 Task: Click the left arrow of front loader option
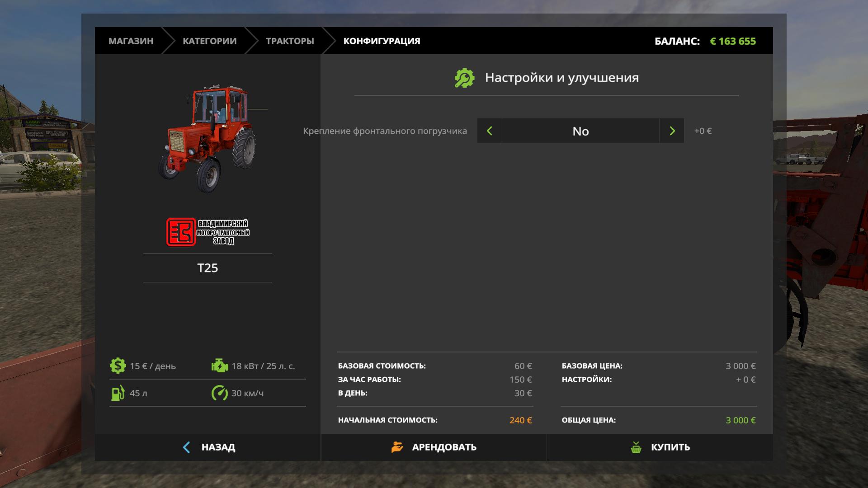point(489,131)
